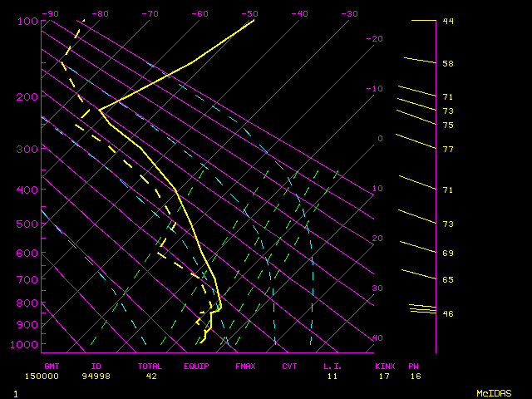Viewport: 532px width, 399px height.
Task: Click the CYT header label
Action: pos(289,366)
